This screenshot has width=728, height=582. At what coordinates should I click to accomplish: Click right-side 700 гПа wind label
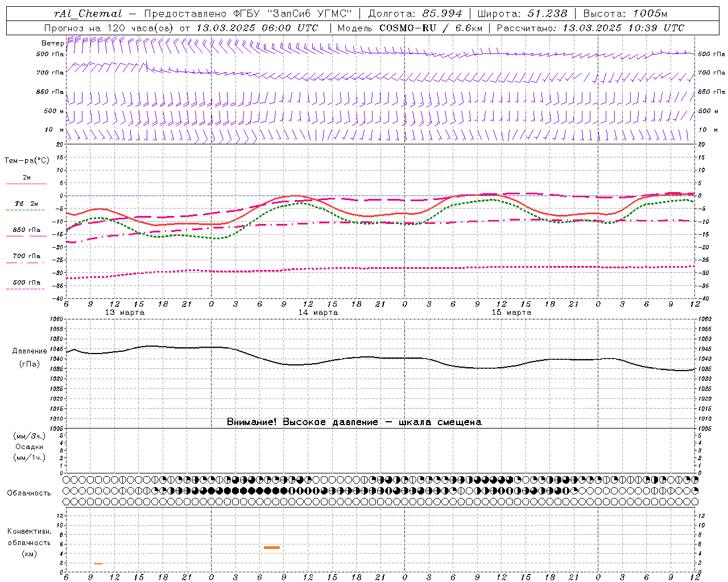pos(712,73)
